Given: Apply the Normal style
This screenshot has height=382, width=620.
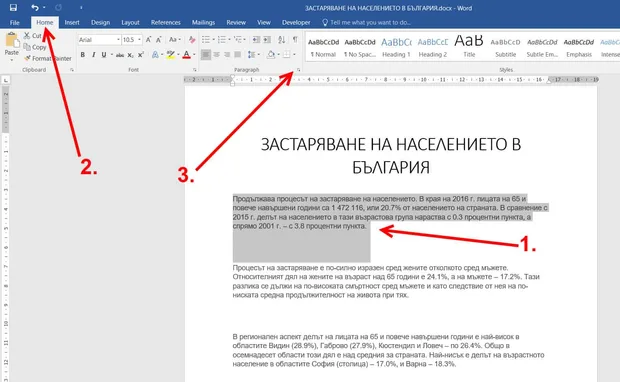Looking at the screenshot, I should 323,47.
